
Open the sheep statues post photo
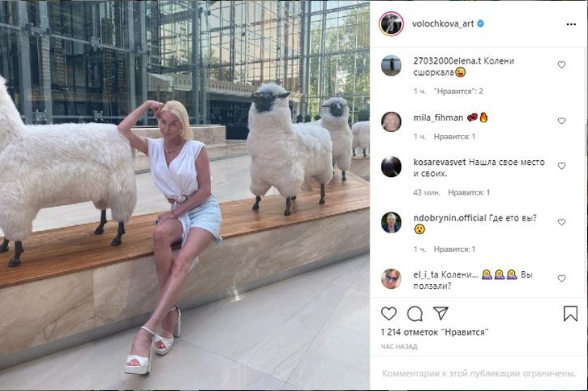point(184,195)
